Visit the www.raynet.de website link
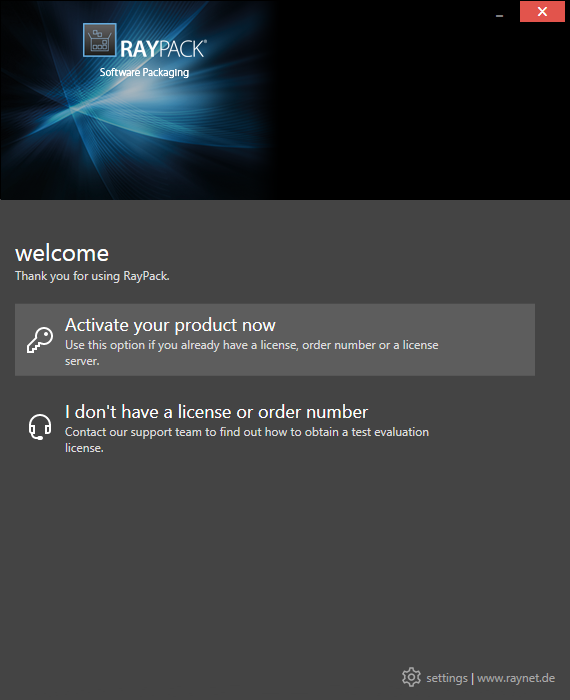 pos(516,678)
